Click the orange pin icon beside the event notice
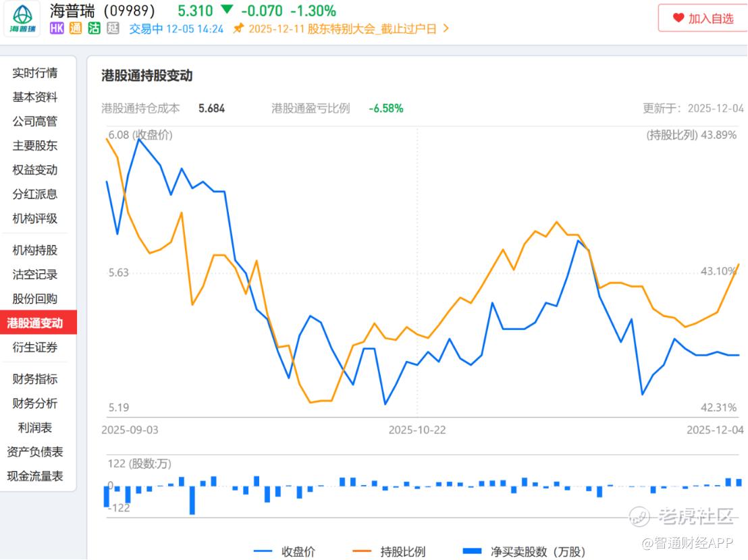748x560 pixels. 238,28
